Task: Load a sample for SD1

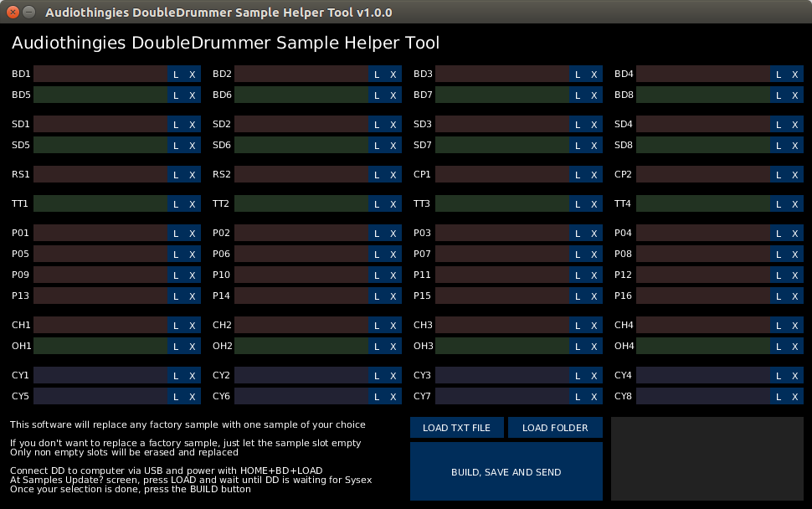Action: [x=176, y=124]
